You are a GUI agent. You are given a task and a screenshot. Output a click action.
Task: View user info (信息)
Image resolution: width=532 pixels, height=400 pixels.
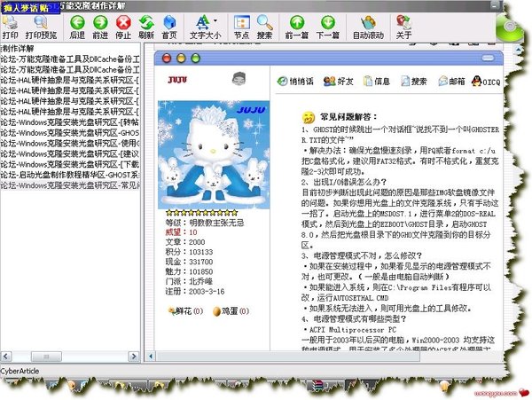(x=377, y=82)
